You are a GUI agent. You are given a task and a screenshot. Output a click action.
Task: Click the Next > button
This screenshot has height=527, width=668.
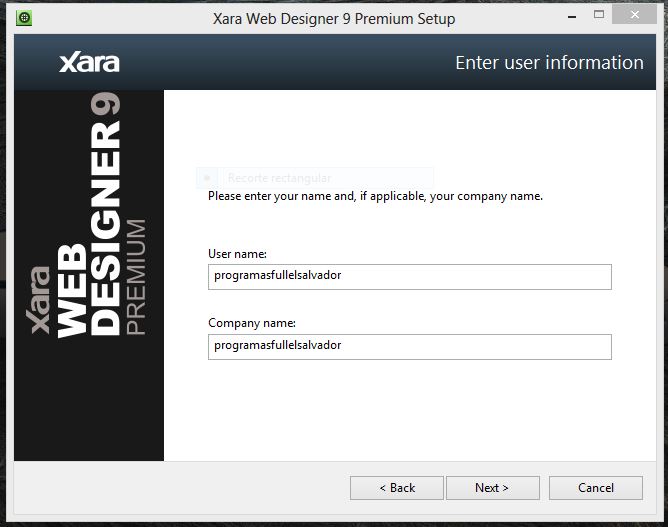point(492,488)
